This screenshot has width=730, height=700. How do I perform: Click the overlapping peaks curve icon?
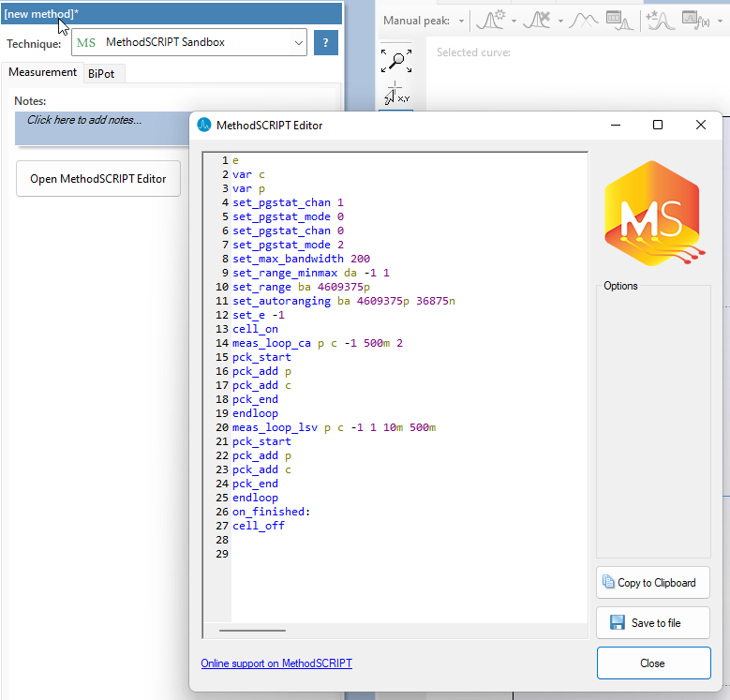click(x=585, y=20)
